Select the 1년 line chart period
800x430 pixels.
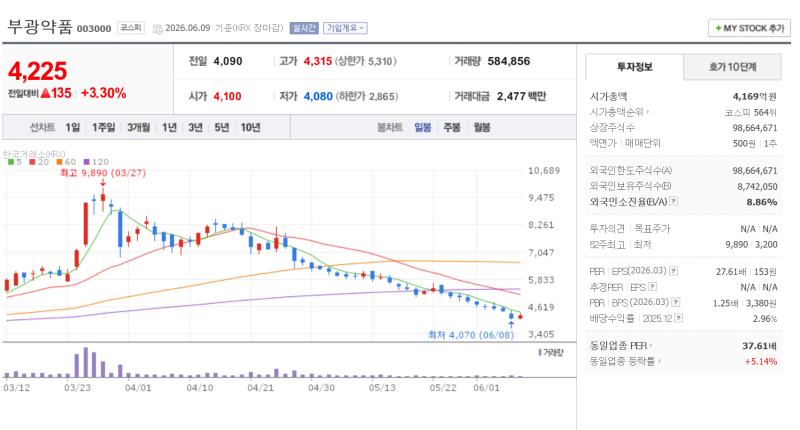tap(169, 128)
